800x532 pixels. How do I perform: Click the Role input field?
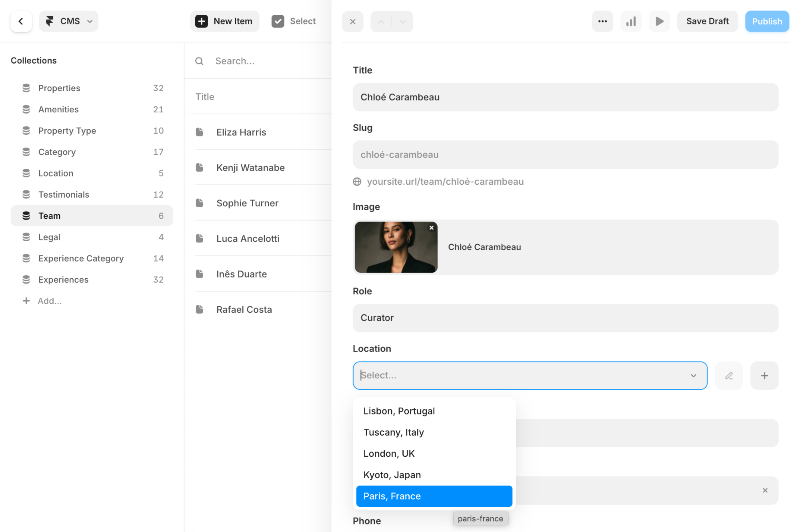pos(565,318)
